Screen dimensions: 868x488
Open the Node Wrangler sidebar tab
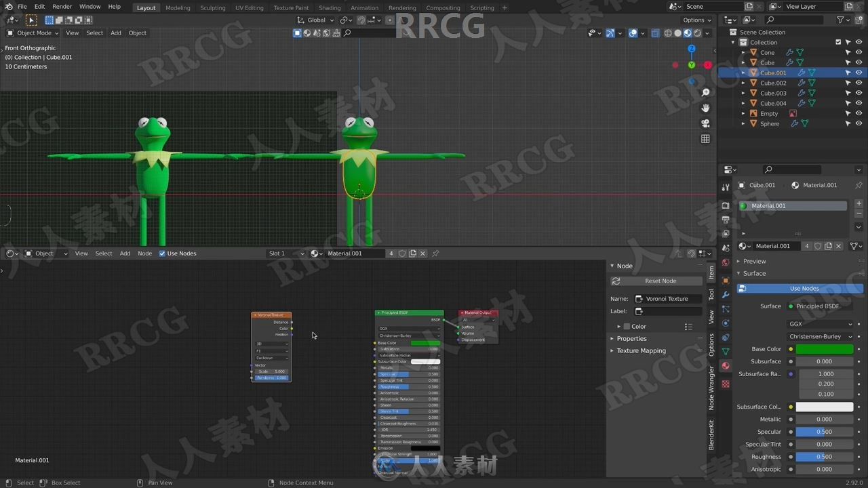click(711, 388)
